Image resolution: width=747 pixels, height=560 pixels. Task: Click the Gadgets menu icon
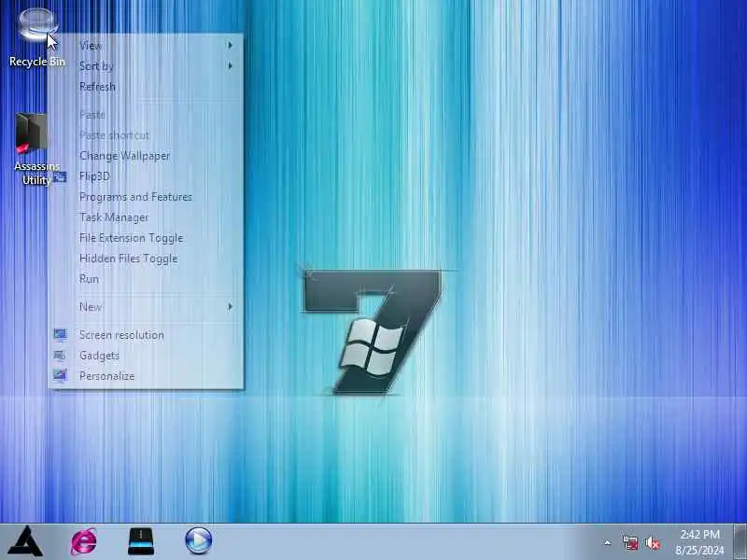coord(60,356)
